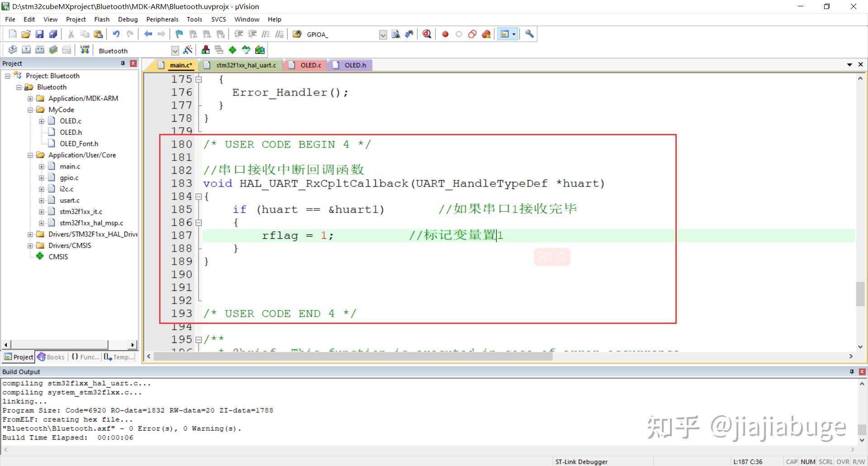Insert or remove a breakpoint
The height and width of the screenshot is (466, 868).
pyautogui.click(x=445, y=34)
